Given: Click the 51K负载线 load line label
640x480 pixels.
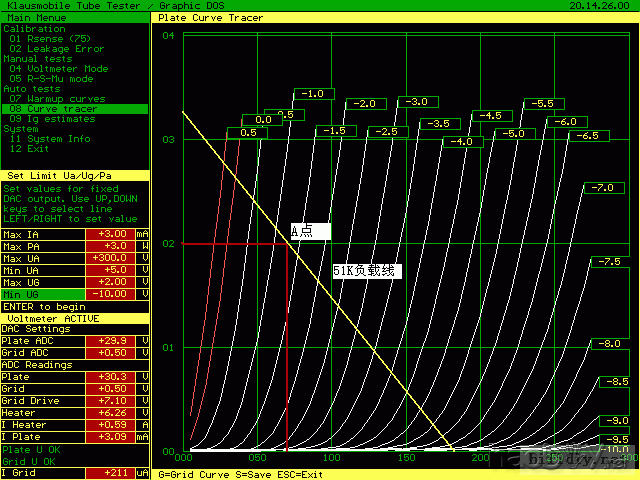Looking at the screenshot, I should click(366, 271).
